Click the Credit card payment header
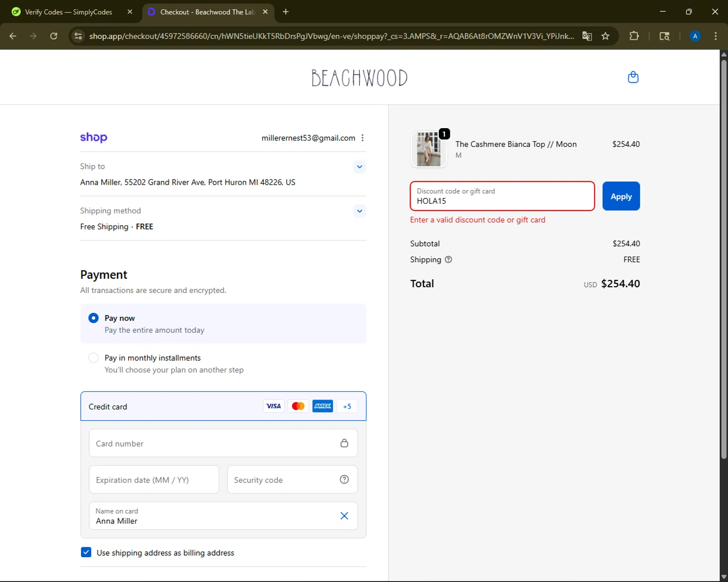The image size is (728, 582). 223,406
